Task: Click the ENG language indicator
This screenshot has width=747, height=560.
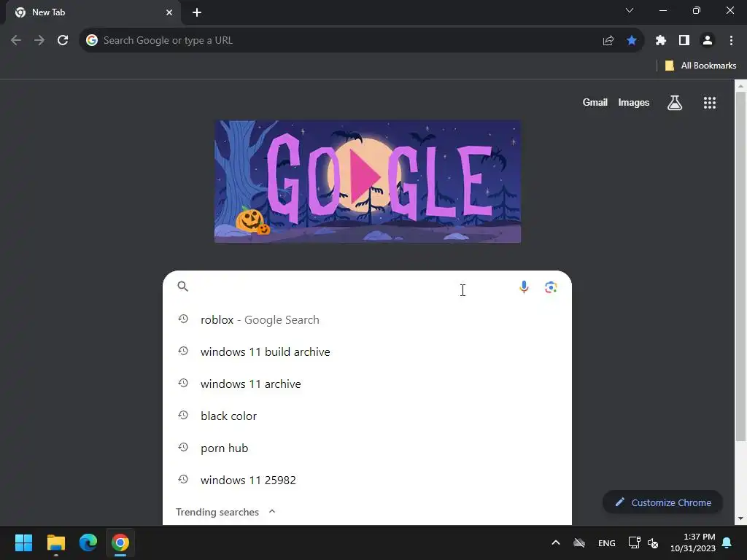Action: pyautogui.click(x=606, y=543)
